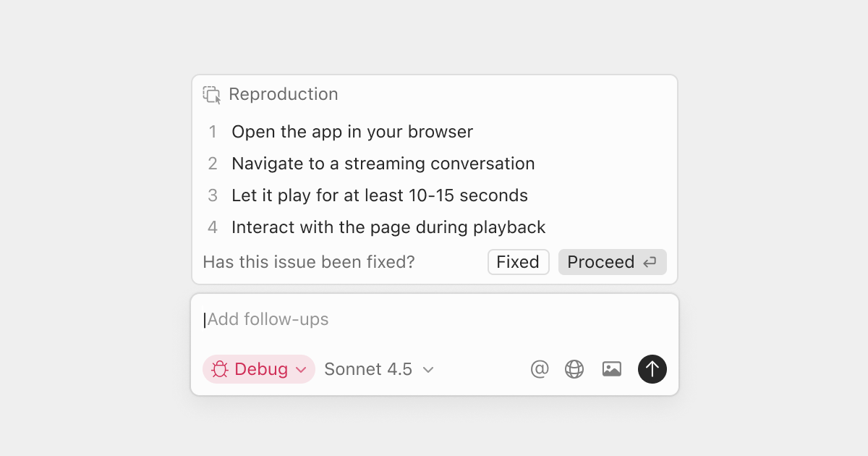Click Sonnet 4.5 to change models

[367, 369]
